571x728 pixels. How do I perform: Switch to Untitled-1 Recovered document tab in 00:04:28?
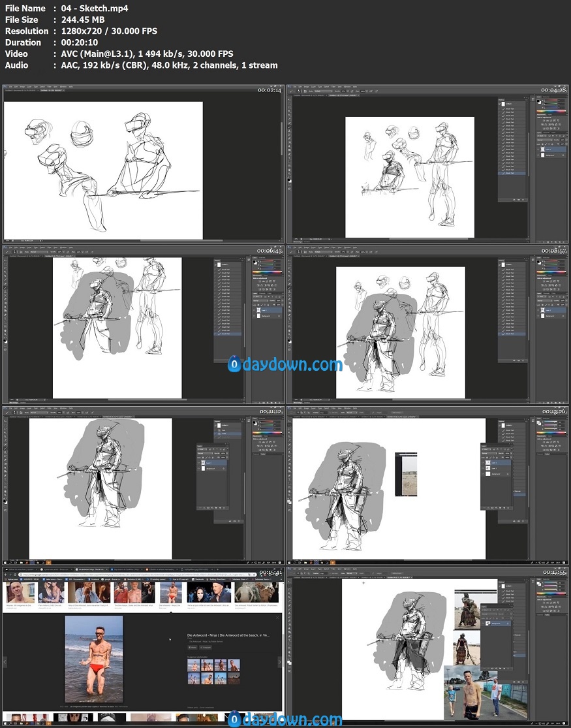pos(310,95)
